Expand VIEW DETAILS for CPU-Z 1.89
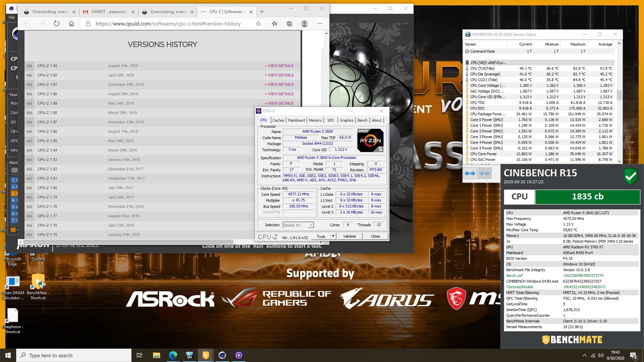 [279, 103]
